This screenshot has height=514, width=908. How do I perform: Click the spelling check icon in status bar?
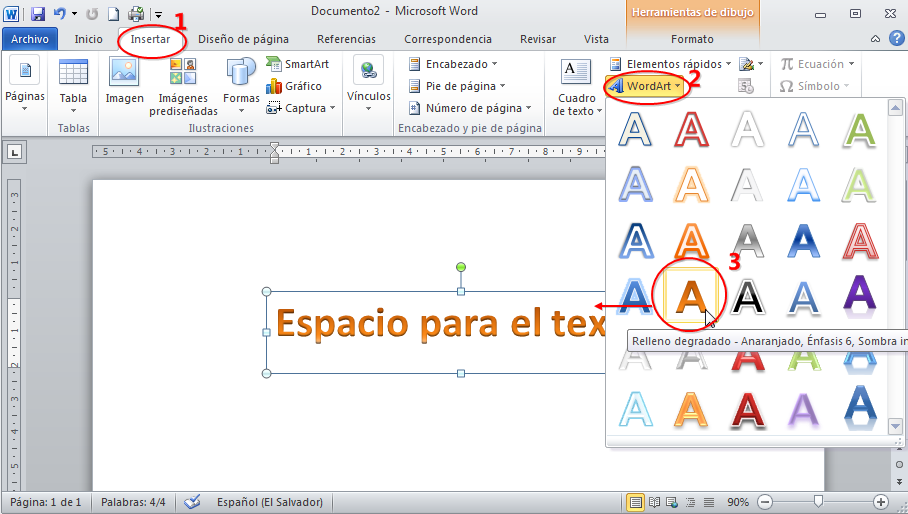click(x=192, y=502)
